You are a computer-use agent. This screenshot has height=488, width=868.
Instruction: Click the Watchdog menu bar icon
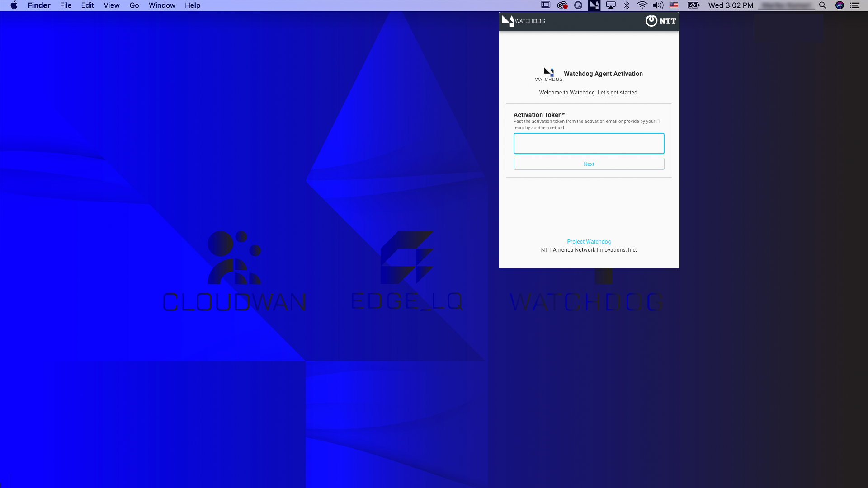594,5
